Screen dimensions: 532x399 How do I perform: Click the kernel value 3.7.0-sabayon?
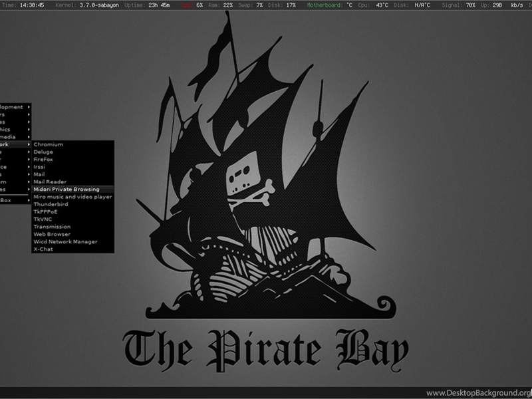[99, 5]
